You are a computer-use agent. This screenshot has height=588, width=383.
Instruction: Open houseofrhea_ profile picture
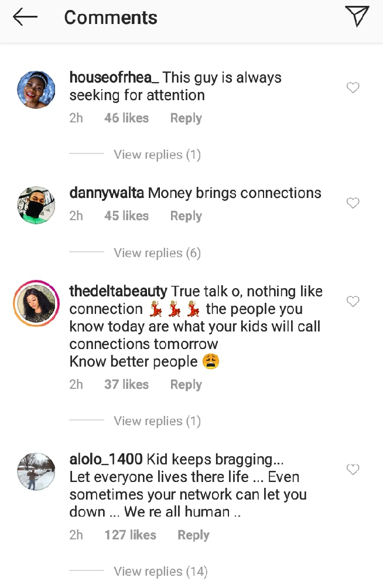(x=36, y=90)
